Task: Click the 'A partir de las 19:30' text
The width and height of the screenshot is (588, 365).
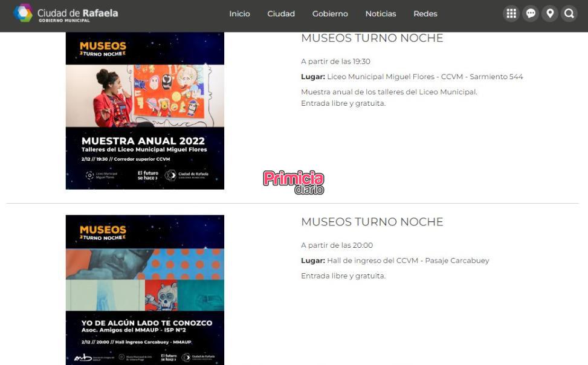Action: (x=335, y=62)
